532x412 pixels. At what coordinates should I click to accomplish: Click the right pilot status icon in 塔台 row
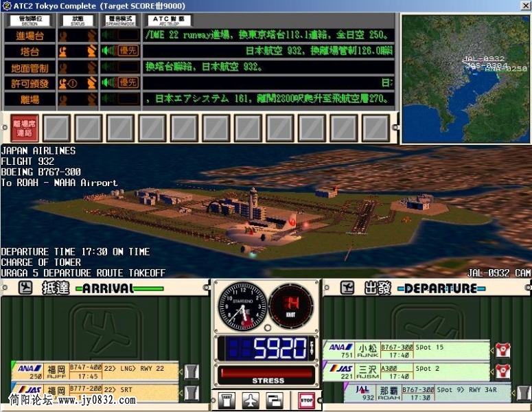click(x=91, y=51)
